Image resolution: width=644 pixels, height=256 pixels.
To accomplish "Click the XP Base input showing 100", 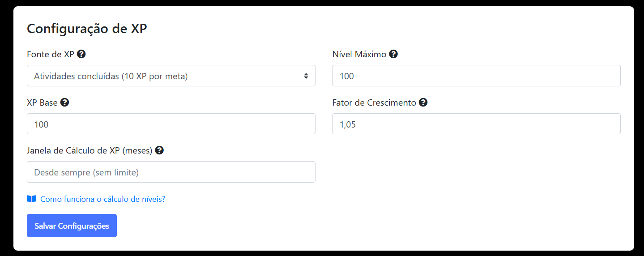I will tap(171, 124).
